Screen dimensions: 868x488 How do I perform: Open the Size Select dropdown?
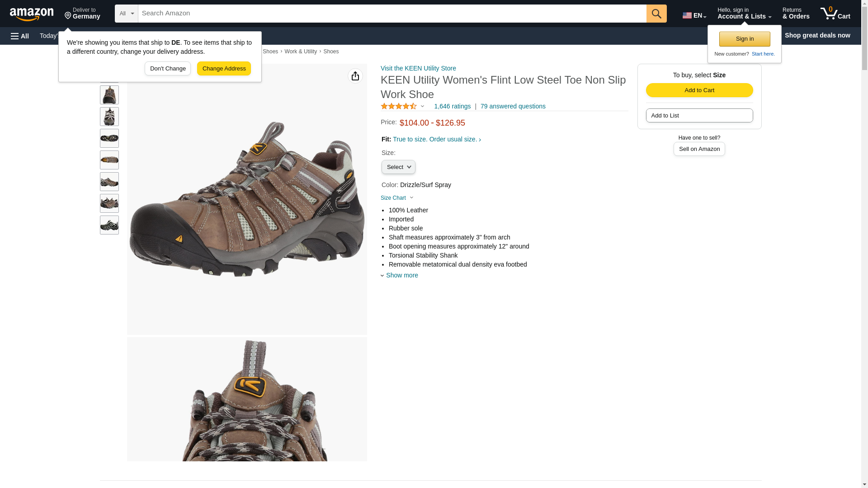tap(398, 167)
